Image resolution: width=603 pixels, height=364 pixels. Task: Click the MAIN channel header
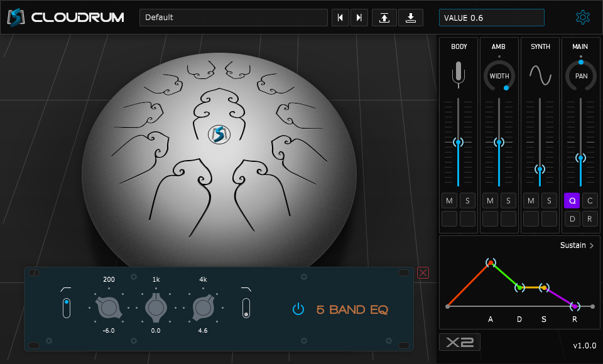[x=580, y=46]
